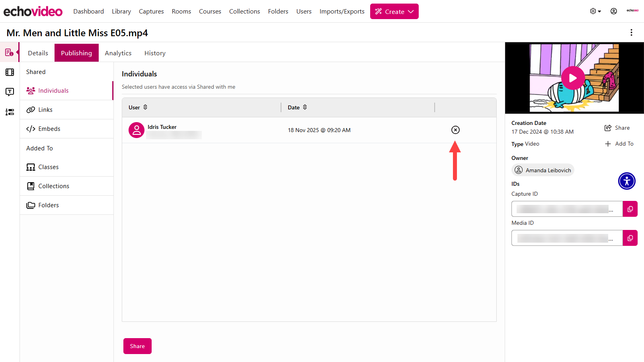
Task: Expand the Create dropdown
Action: (394, 11)
